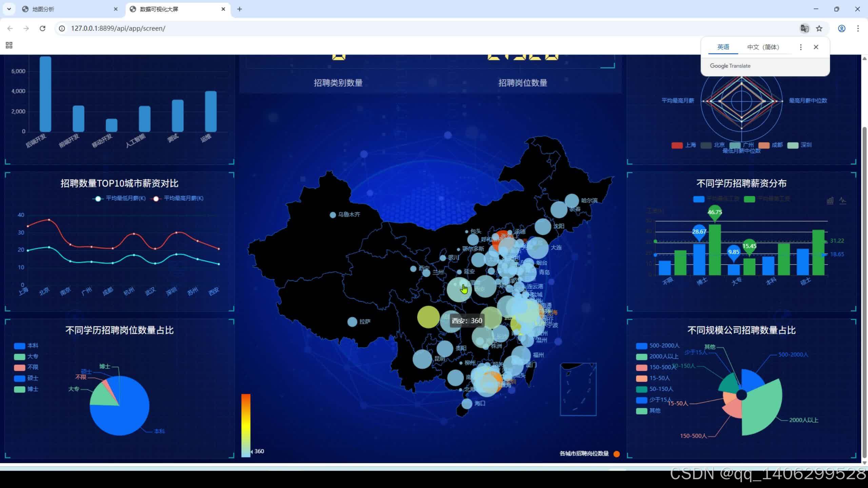This screenshot has height=488, width=868.
Task: Toggle 上海 in radar chart legend
Action: point(684,145)
